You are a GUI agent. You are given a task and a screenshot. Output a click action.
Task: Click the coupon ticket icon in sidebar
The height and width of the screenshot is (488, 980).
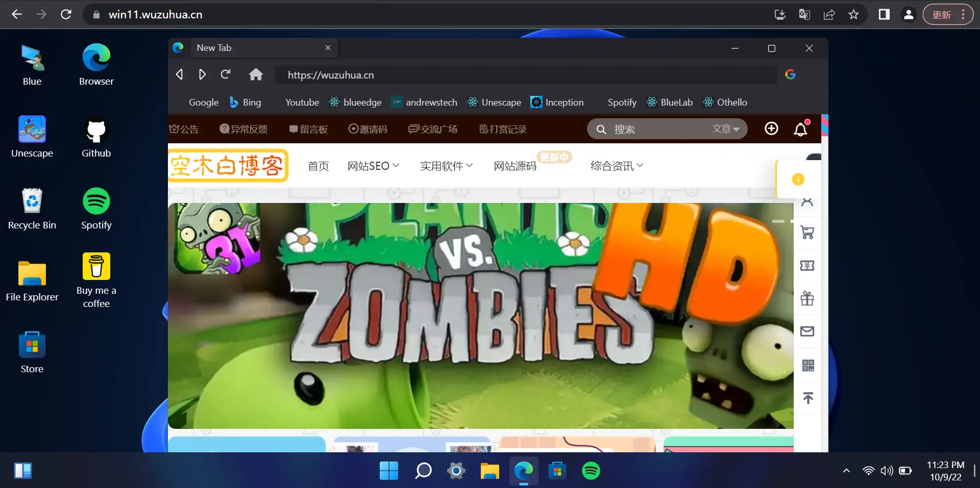click(x=807, y=265)
